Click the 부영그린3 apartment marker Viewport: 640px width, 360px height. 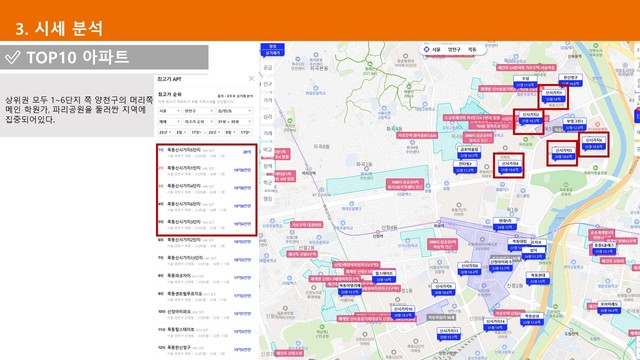tap(575, 124)
